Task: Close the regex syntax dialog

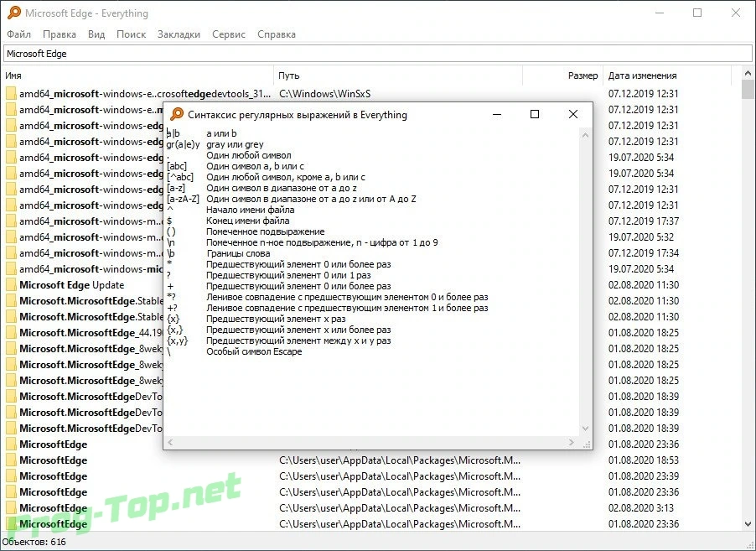Action: (572, 114)
